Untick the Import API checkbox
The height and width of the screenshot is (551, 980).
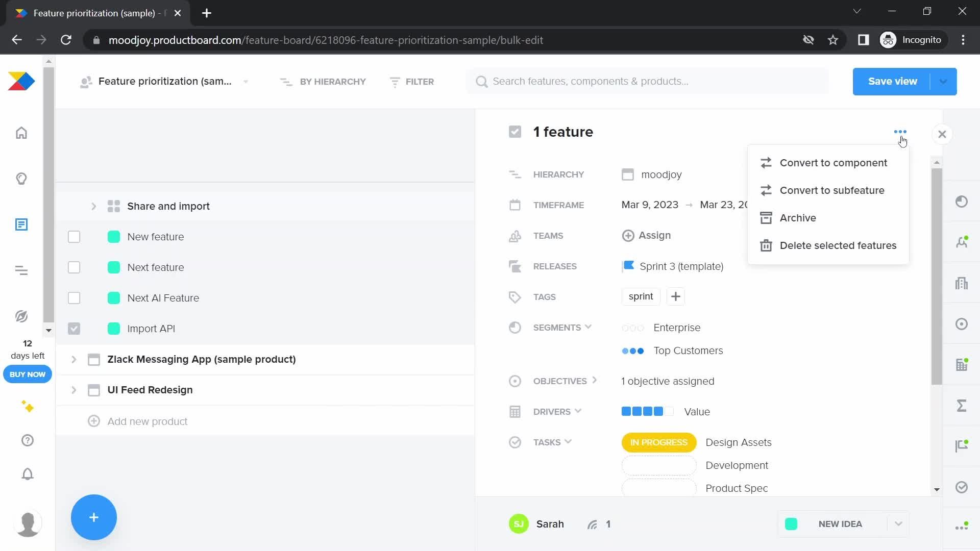[74, 329]
